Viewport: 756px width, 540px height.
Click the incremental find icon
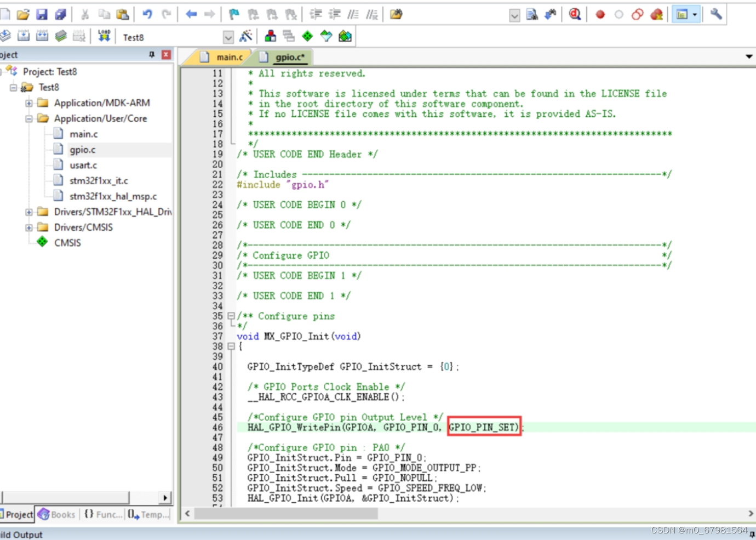(x=550, y=14)
